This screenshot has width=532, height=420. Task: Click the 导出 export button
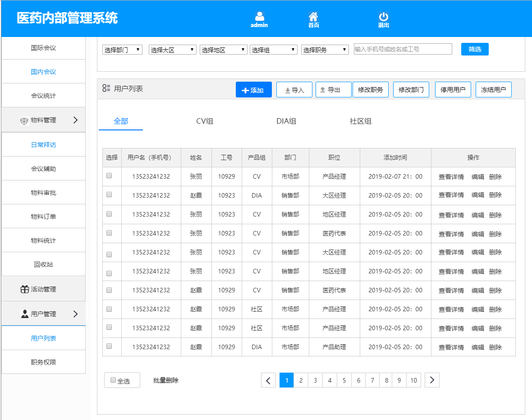(333, 89)
